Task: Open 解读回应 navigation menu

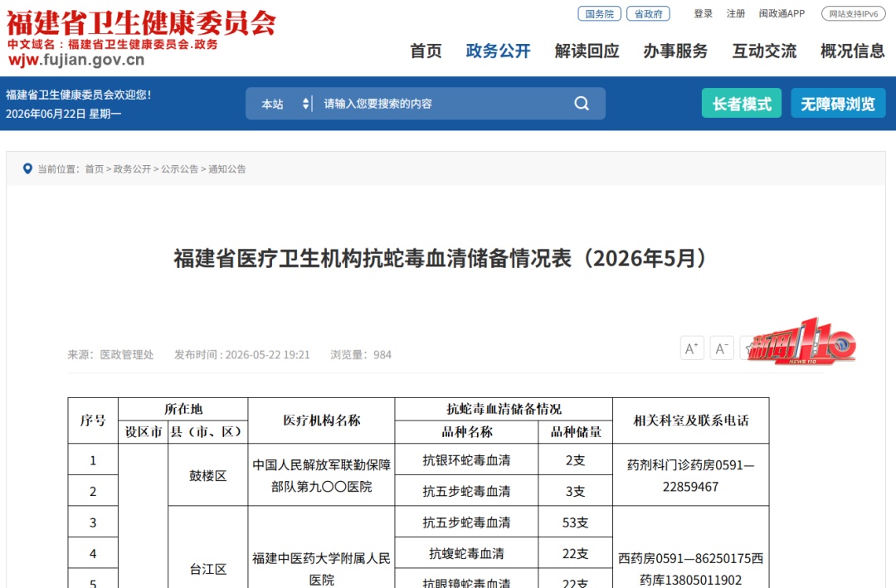Action: coord(587,51)
